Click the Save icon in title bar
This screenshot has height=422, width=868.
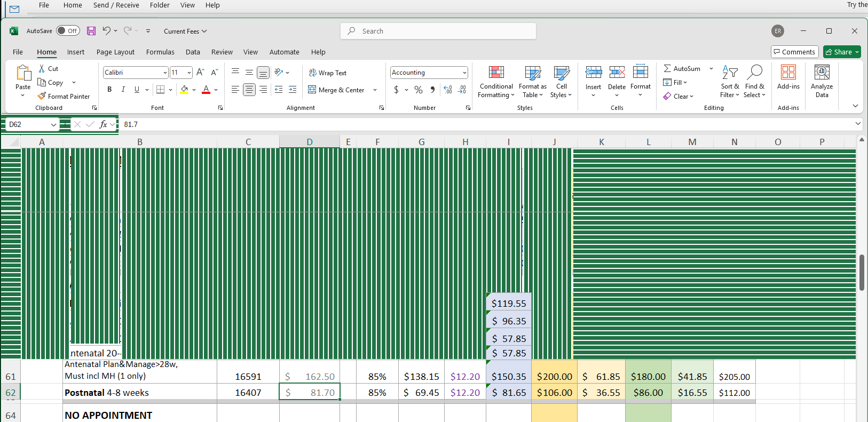(x=91, y=31)
